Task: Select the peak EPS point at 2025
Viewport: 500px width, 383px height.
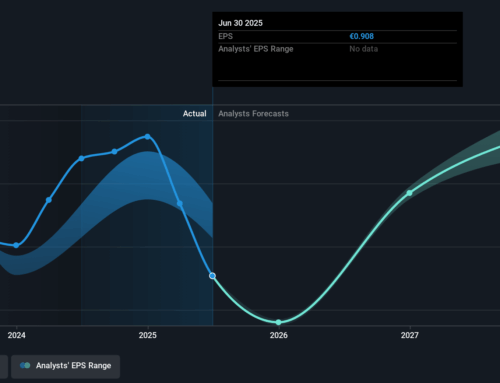Action: click(x=148, y=137)
